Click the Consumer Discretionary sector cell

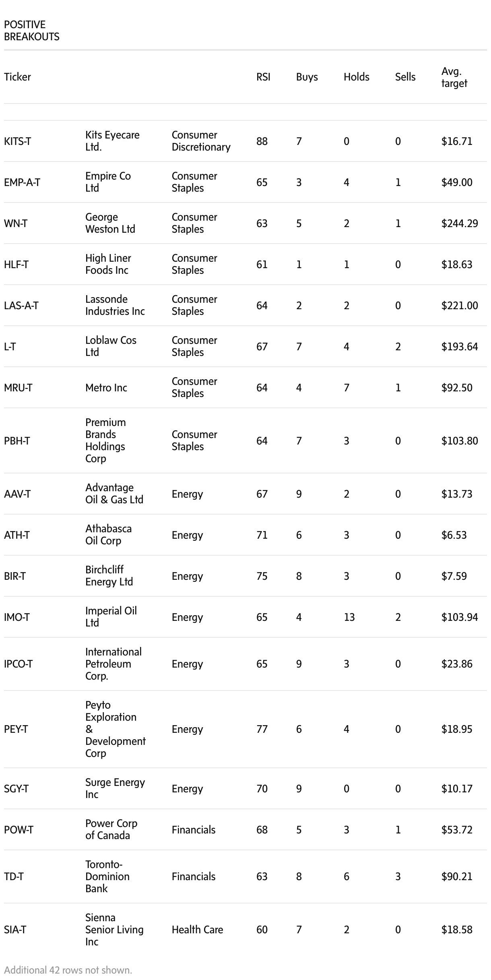click(201, 141)
